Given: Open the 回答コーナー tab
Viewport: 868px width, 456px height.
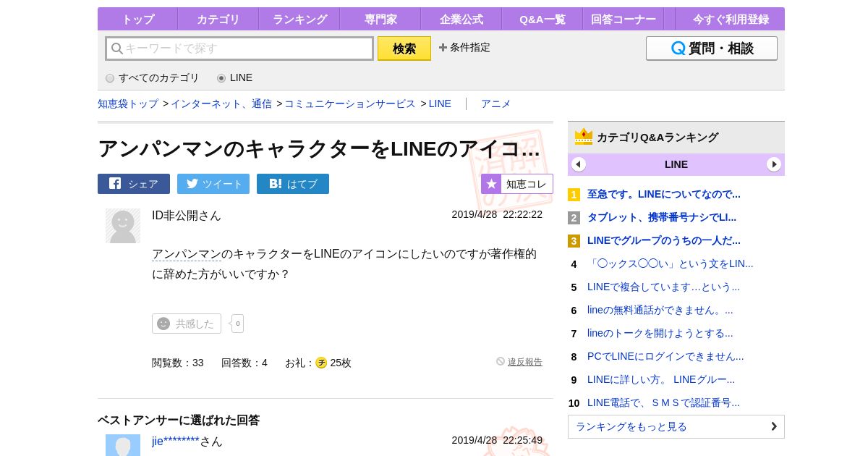Looking at the screenshot, I should (624, 20).
